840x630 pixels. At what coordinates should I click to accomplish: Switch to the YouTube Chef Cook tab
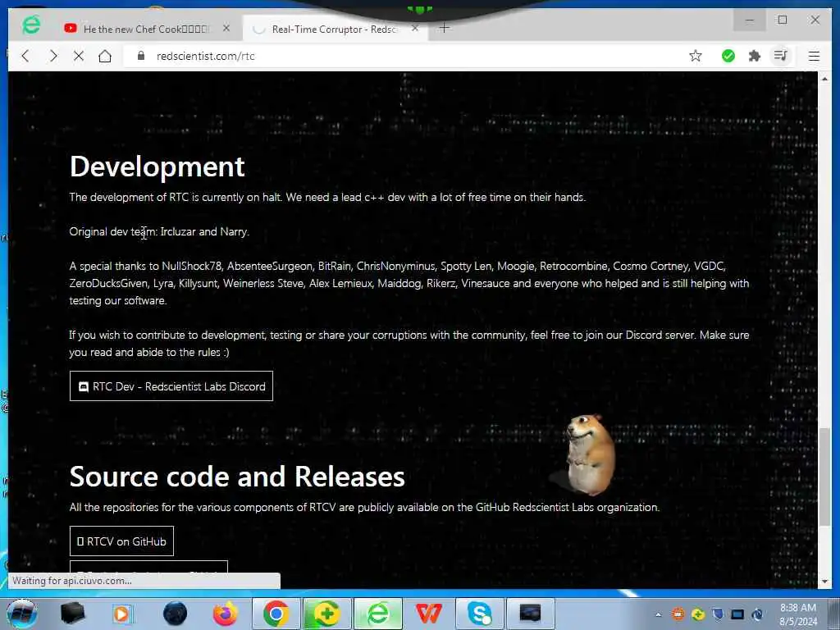146,29
